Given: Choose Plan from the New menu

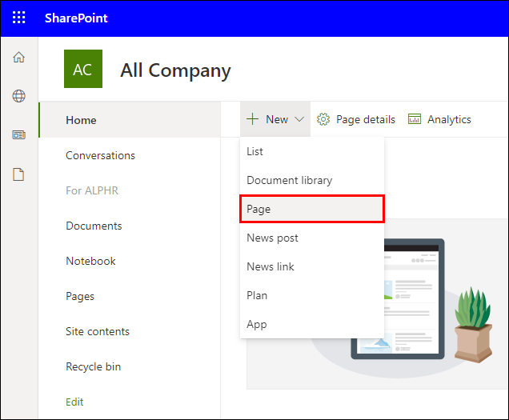Looking at the screenshot, I should [311, 295].
